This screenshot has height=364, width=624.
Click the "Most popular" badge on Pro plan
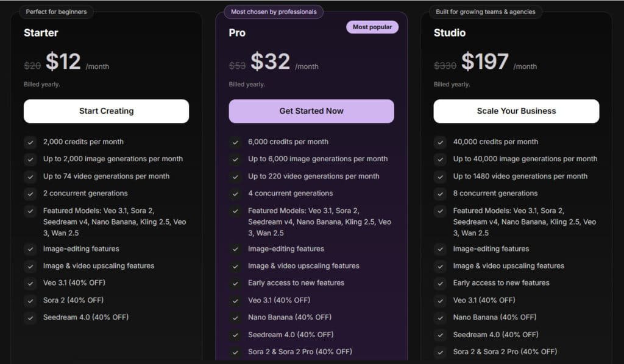tap(372, 27)
